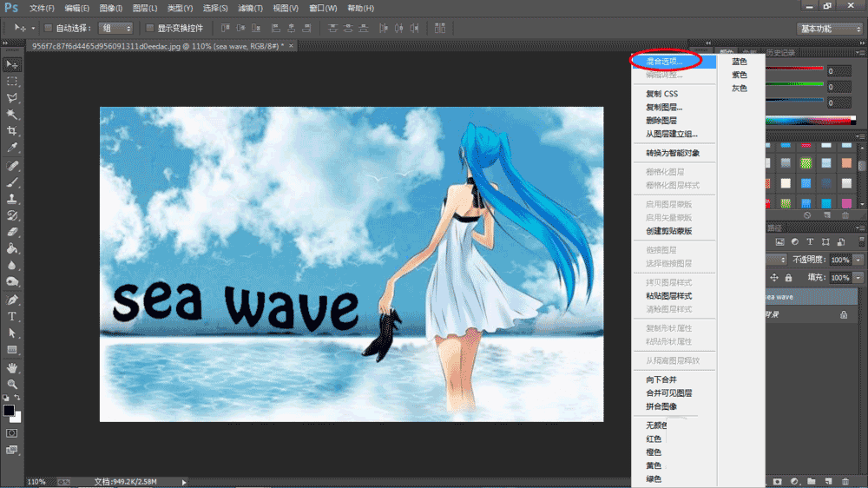Select the Brush tool
Screen dimensions: 868x488
pos(12,182)
